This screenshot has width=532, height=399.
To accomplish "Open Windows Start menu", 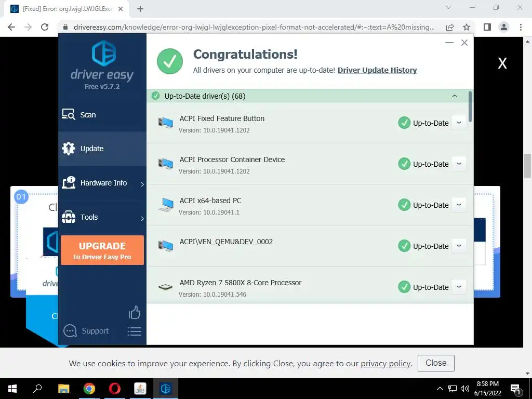I will point(12,389).
